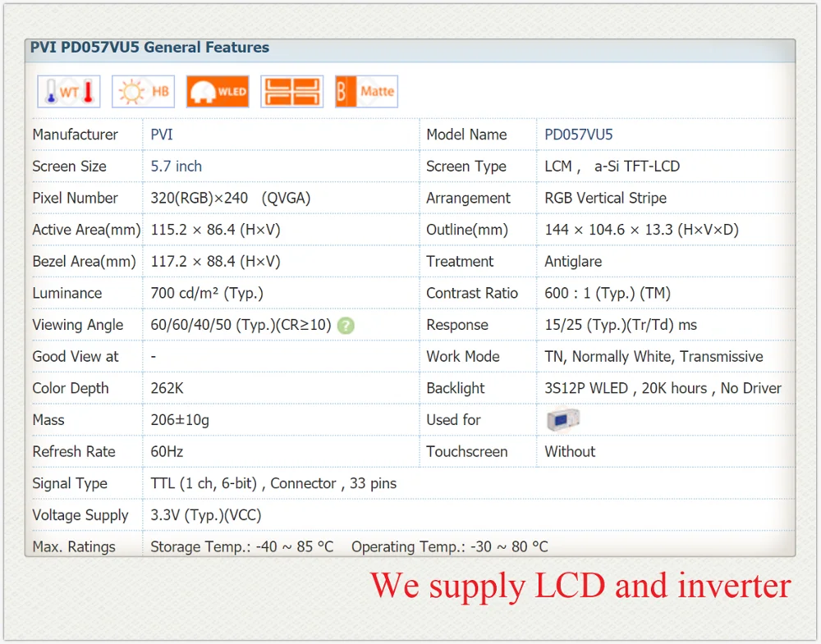Select the orange WLED backlight icon

pyautogui.click(x=218, y=92)
